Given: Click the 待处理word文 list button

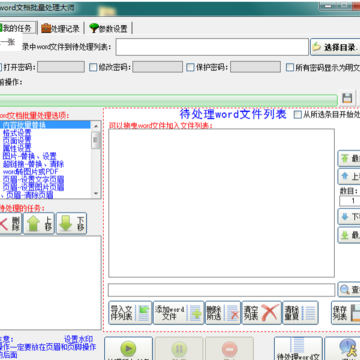Looking at the screenshot, I should [298, 349].
